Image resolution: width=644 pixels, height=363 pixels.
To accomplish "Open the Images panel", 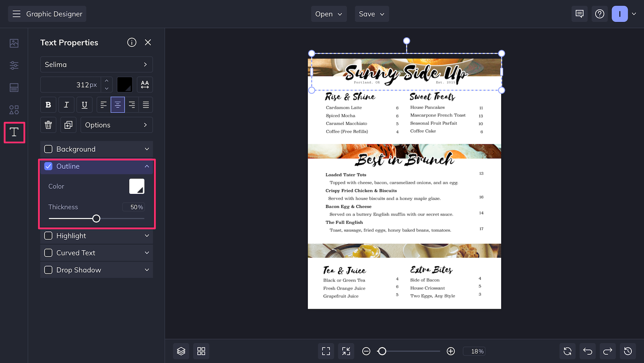I will point(14,43).
